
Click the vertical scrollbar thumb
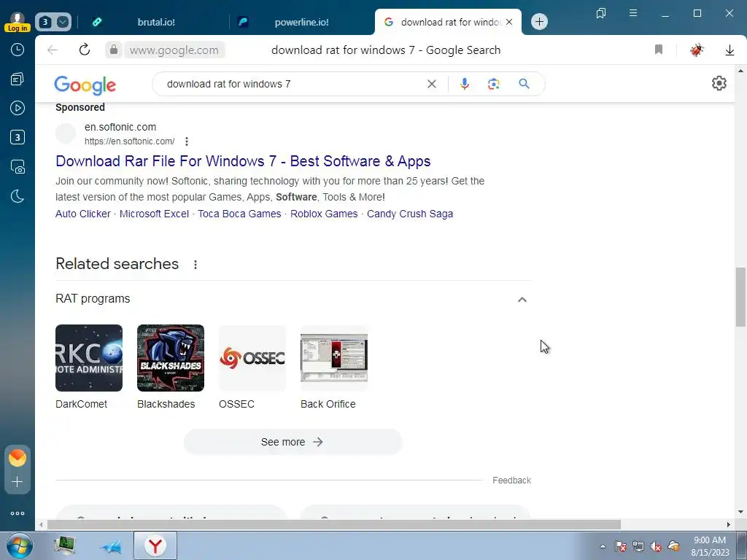click(740, 297)
